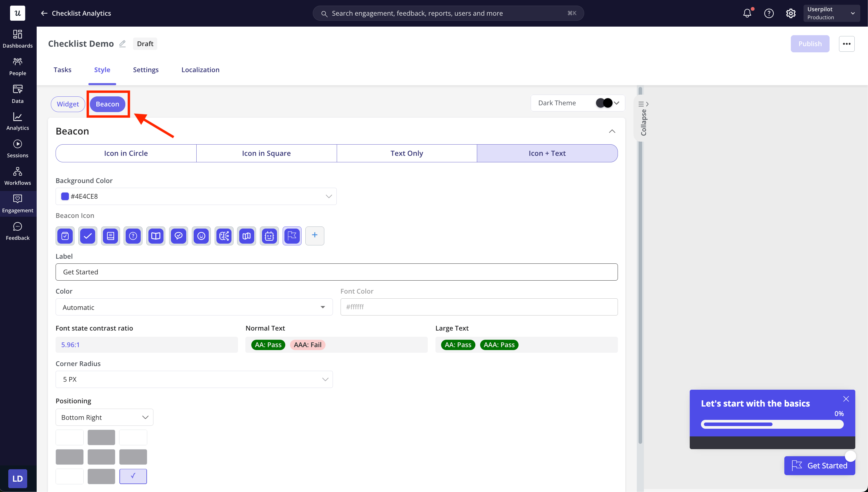Click the Font Color field
This screenshot has width=868, height=492.
pyautogui.click(x=479, y=307)
